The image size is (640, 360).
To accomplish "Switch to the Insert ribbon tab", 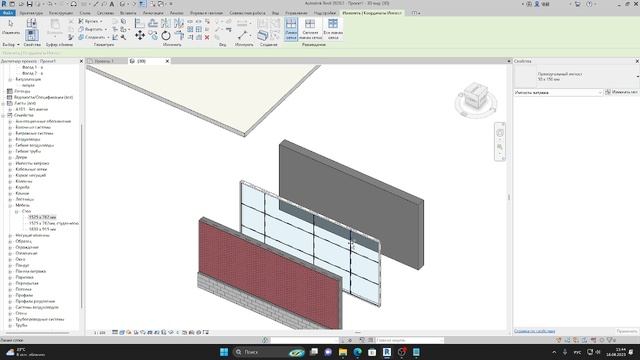I will (x=128, y=13).
